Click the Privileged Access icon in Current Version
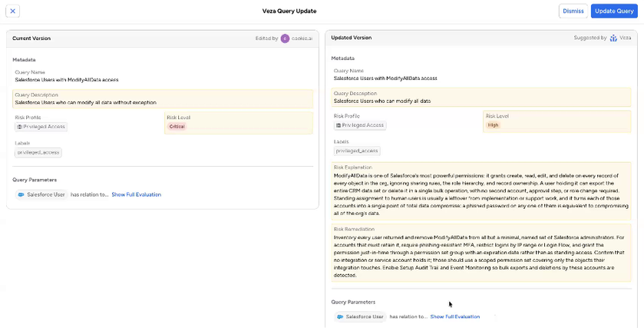The image size is (644, 328). [19, 127]
